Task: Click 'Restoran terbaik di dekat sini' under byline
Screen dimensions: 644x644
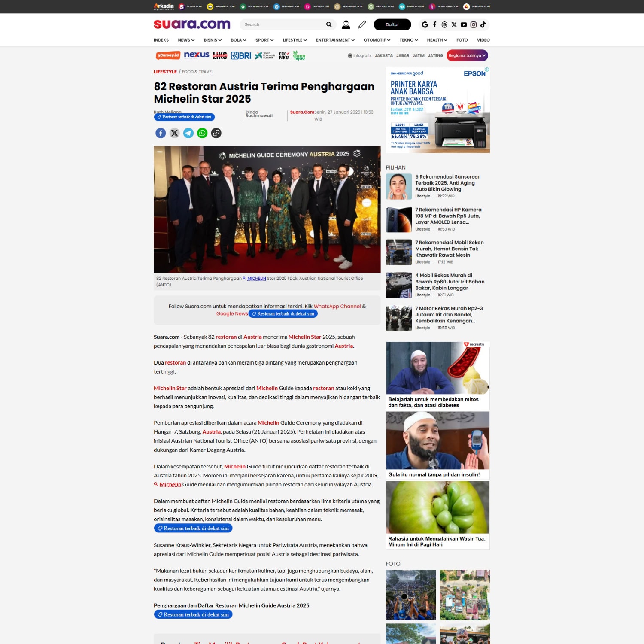Action: (185, 117)
